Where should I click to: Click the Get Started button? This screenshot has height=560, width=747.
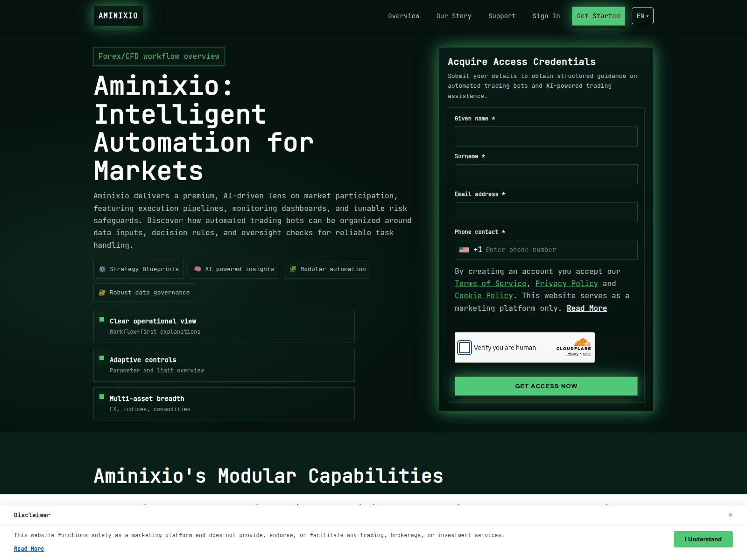599,16
